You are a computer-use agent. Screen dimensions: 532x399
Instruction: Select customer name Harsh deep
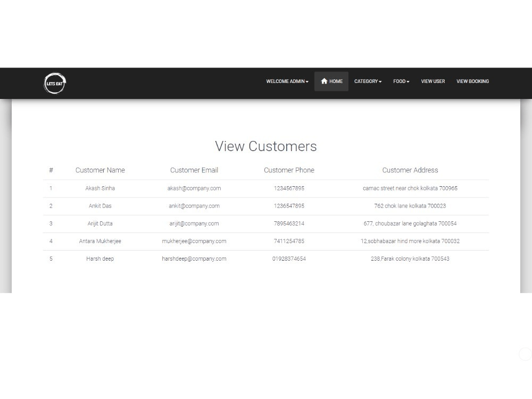point(100,259)
